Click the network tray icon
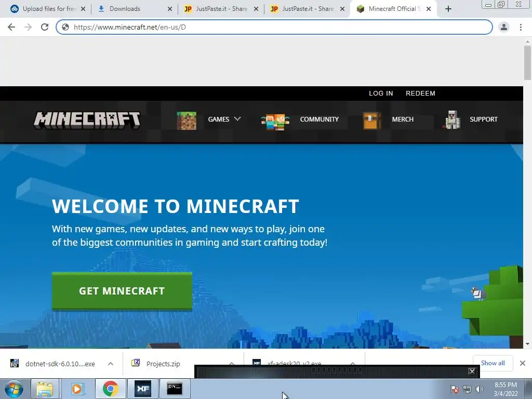Image resolution: width=532 pixels, height=399 pixels. pyautogui.click(x=467, y=389)
